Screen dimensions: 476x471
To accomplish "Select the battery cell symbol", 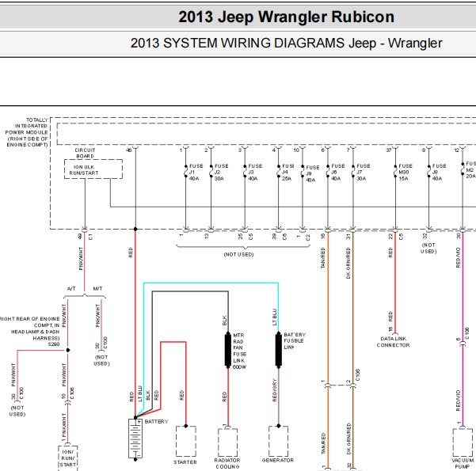I will (135, 439).
